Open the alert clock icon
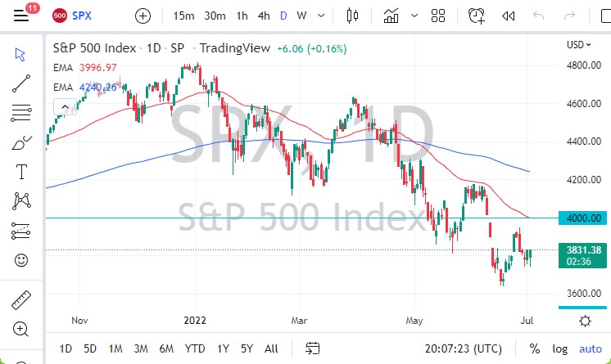 coord(476,16)
